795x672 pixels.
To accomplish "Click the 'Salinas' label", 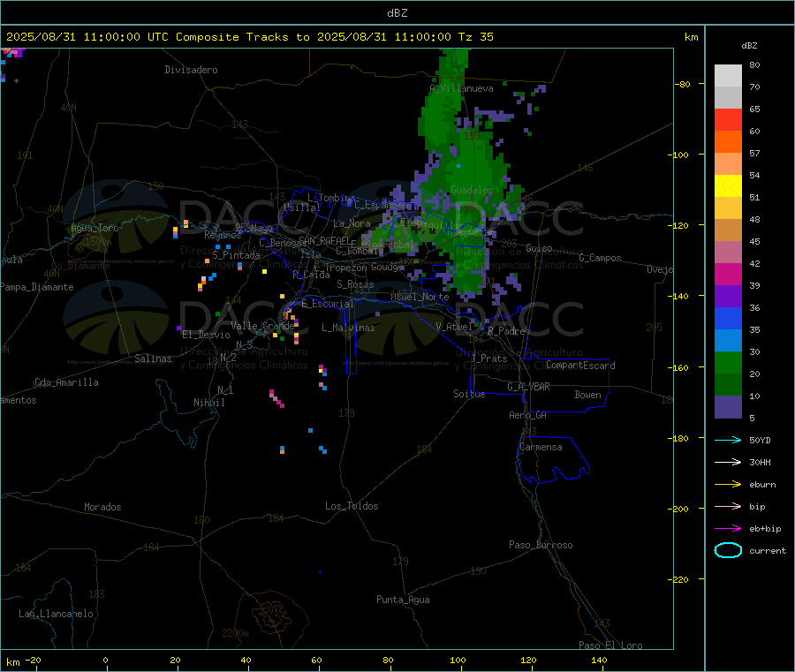I will coord(153,359).
